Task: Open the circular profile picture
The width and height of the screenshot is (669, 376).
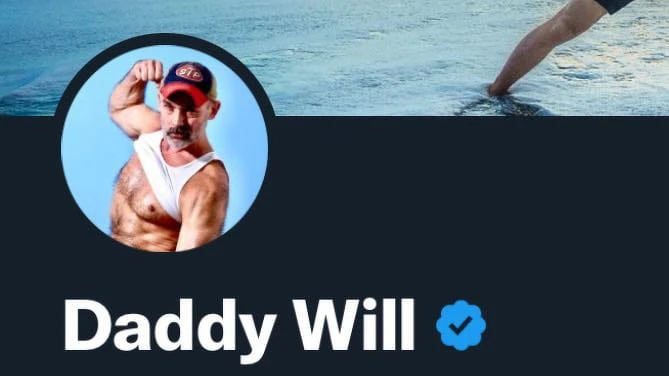Action: coord(164,148)
